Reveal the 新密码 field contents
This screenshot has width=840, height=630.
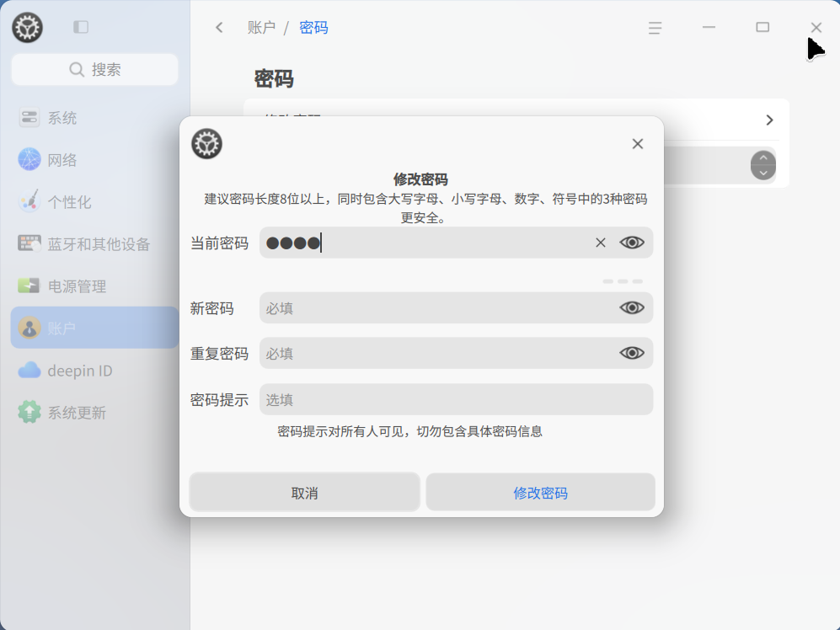coord(632,307)
